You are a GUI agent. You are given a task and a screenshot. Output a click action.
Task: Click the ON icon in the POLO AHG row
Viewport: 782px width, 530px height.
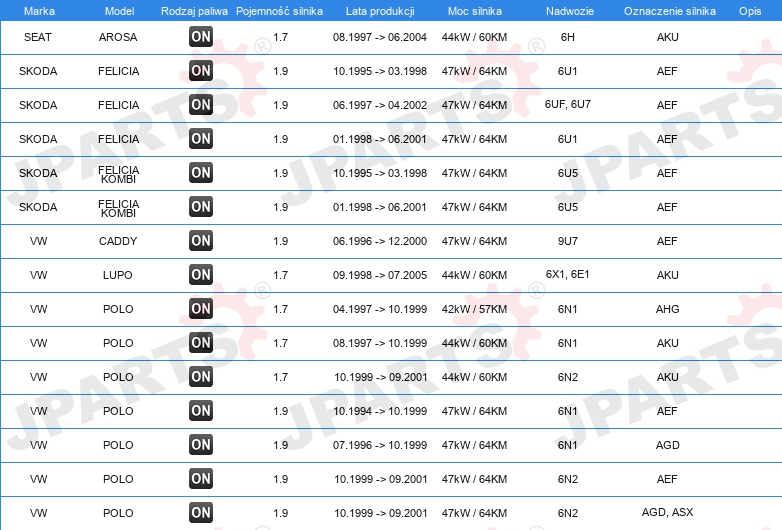coord(200,309)
